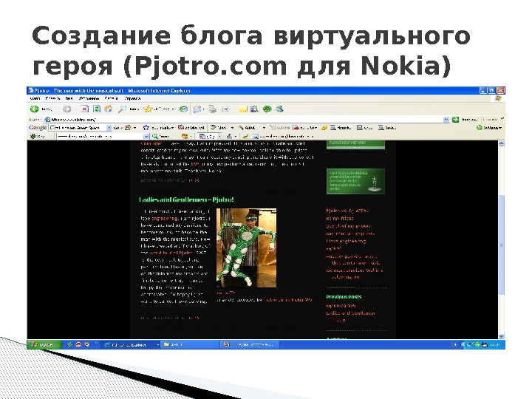532x399 pixels.
Task: Click the 'Ladies and Gentlemen – Pjotro!' post title
Action: coord(186,199)
